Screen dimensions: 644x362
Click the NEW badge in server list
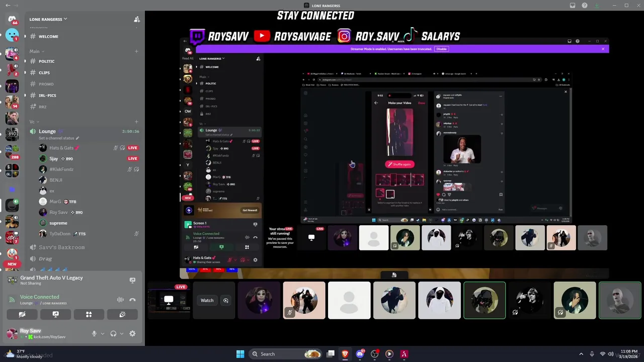(12, 264)
